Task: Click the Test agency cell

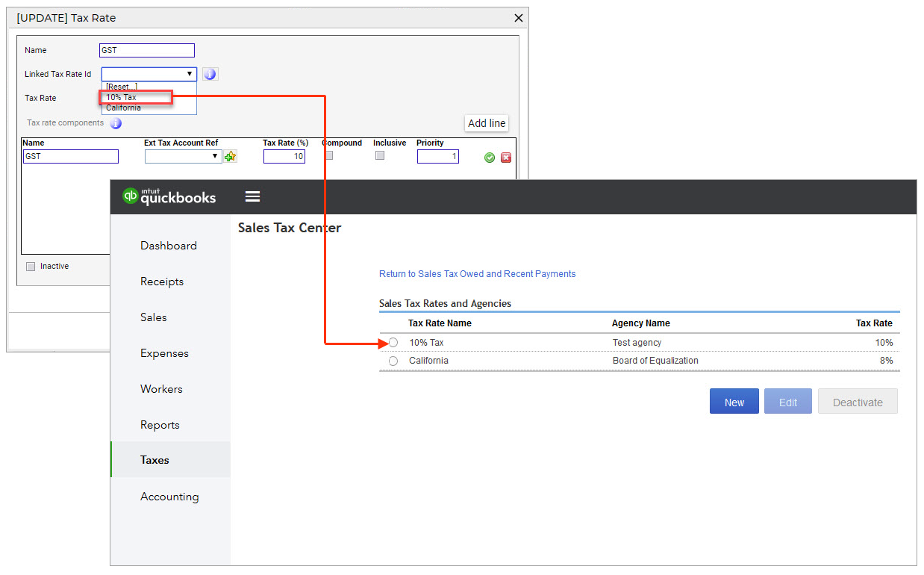Action: tap(637, 343)
